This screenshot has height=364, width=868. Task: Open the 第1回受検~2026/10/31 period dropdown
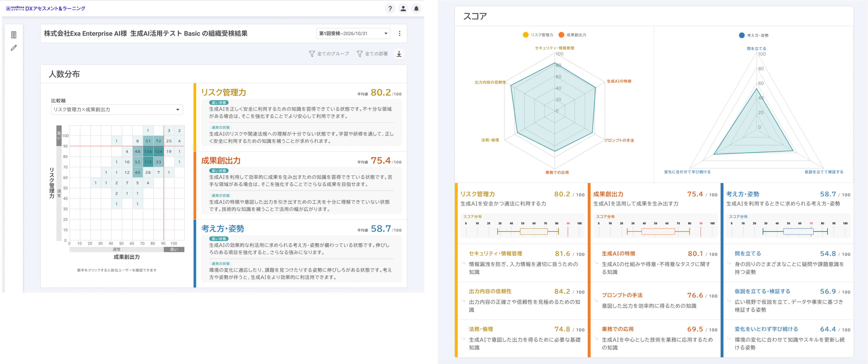point(353,33)
